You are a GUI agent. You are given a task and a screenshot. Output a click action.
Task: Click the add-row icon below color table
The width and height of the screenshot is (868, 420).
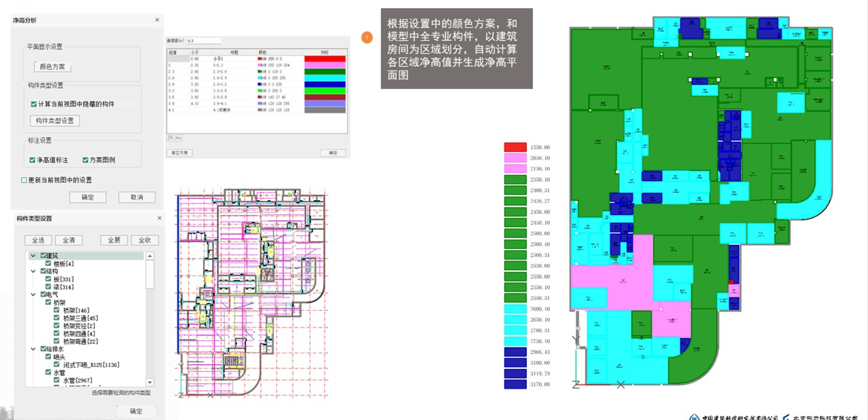[x=170, y=138]
